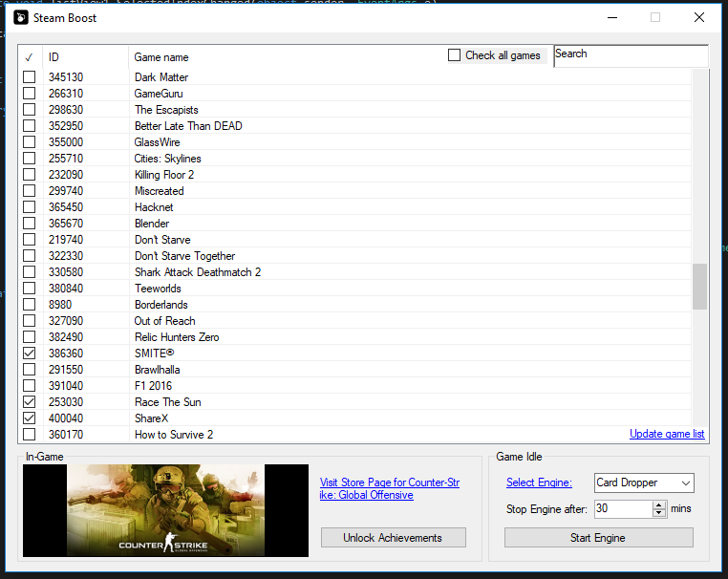The height and width of the screenshot is (579, 728).
Task: Tick the checkbox for Brawlhalla
Action: click(x=30, y=369)
